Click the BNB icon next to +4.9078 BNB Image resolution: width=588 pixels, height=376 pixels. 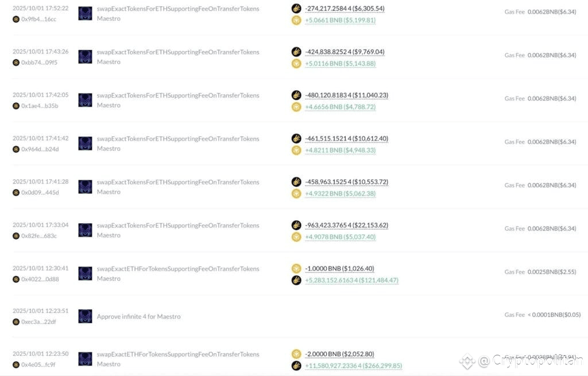296,237
